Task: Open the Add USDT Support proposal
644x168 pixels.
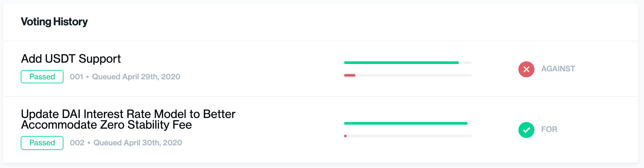Action: pos(71,59)
